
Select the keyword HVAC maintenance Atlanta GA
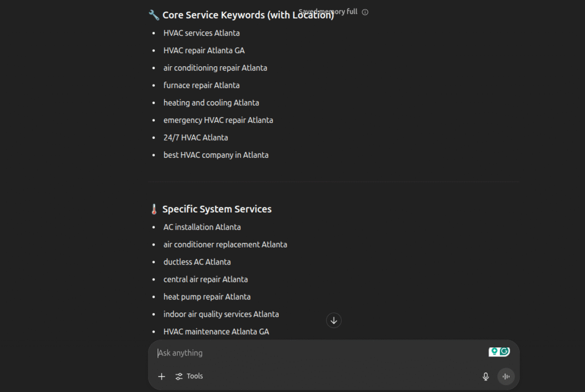tap(216, 331)
